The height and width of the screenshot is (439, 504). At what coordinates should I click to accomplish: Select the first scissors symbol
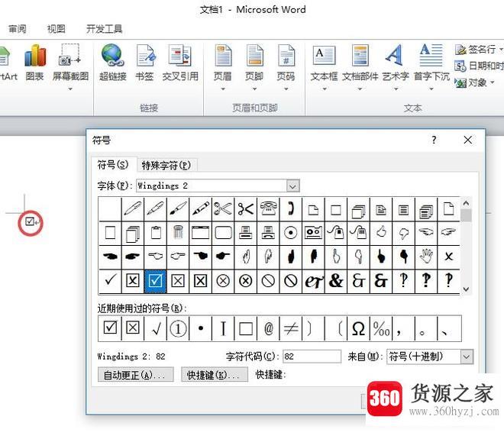point(223,209)
